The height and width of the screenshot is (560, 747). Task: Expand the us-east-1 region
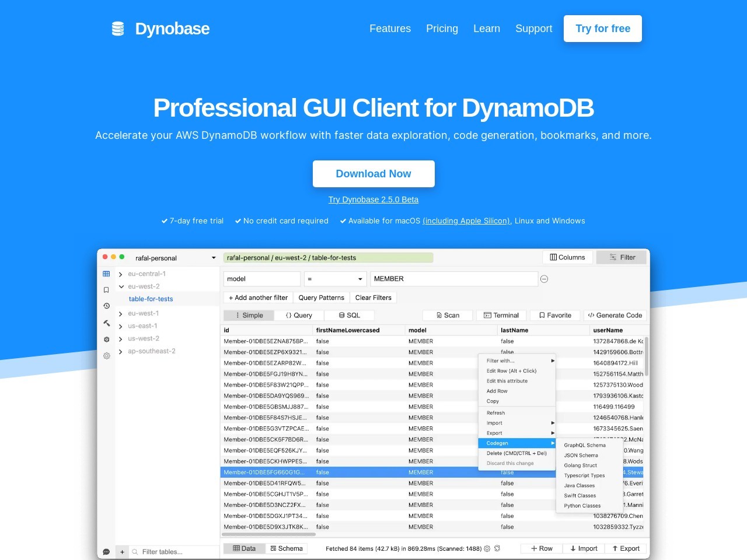pos(121,326)
